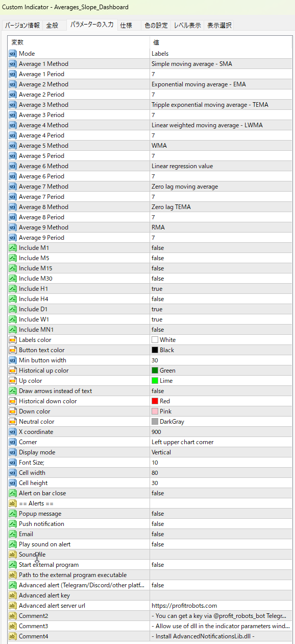The height and width of the screenshot is (644, 295).
Task: Click the string icon next to Sound file
Action: point(13,555)
